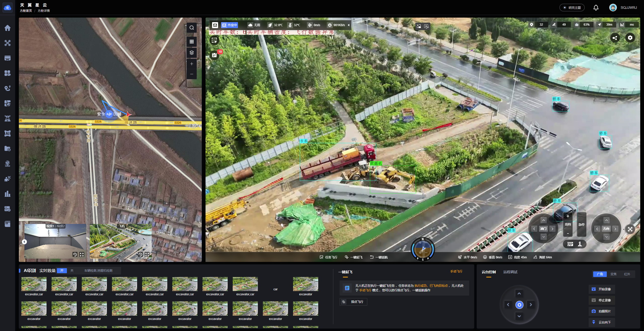Viewport: 644px width, 331px height.
Task: Select the 红外 infrared camera tab
Action: pos(627,274)
